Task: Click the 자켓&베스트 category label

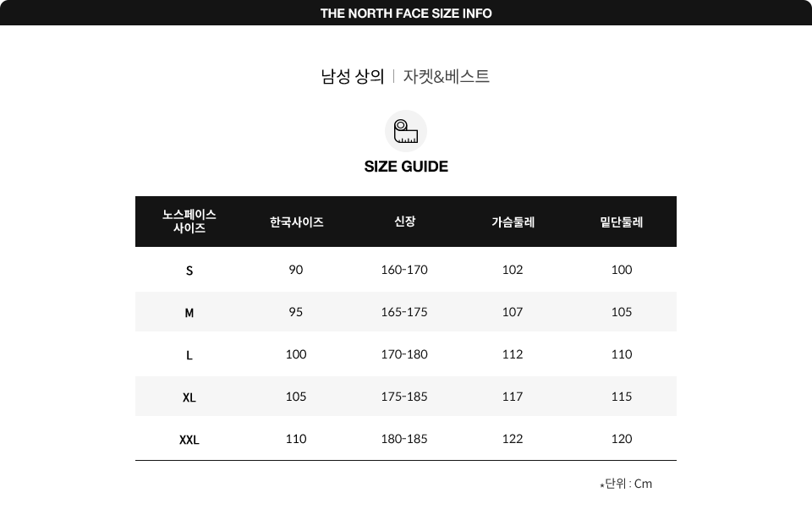Action: 447,77
